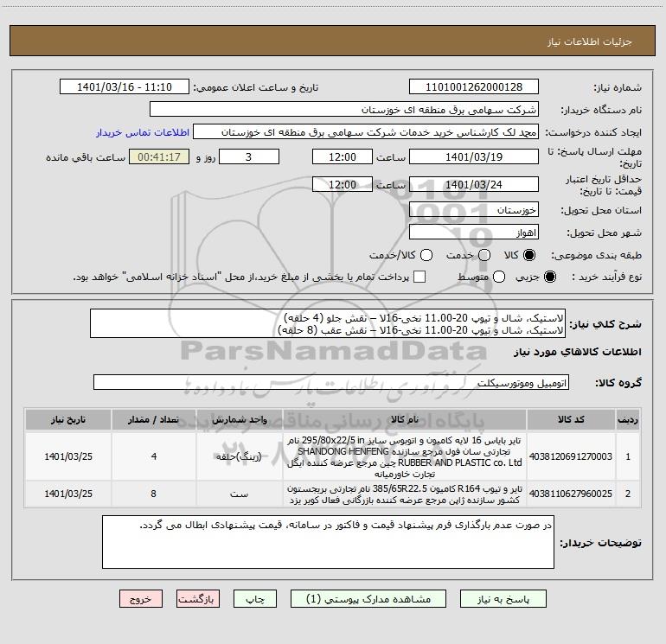Click the announcement date field 1401/03/16 - 11:10
Screen dimensions: 666x644
pos(125,87)
